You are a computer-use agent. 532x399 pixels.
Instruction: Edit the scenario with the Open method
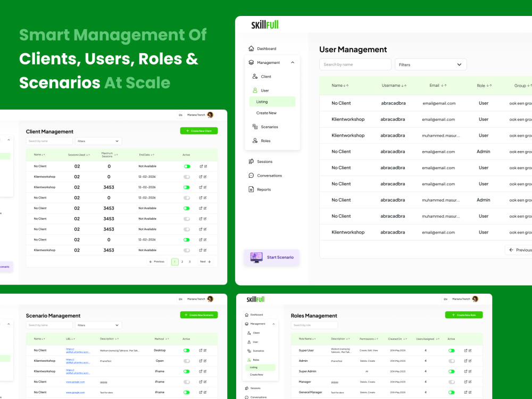pyautogui.click(x=205, y=361)
